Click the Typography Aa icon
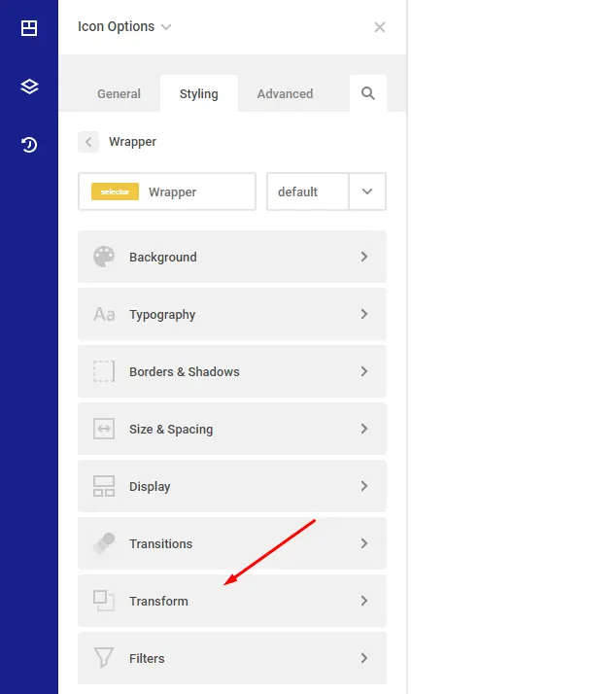Viewport: 616px width, 694px height. [x=104, y=314]
